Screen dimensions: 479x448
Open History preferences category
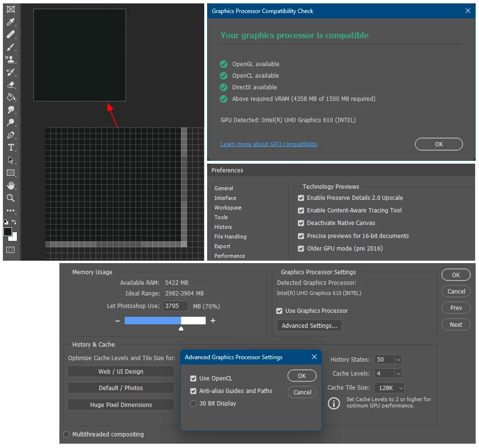223,227
